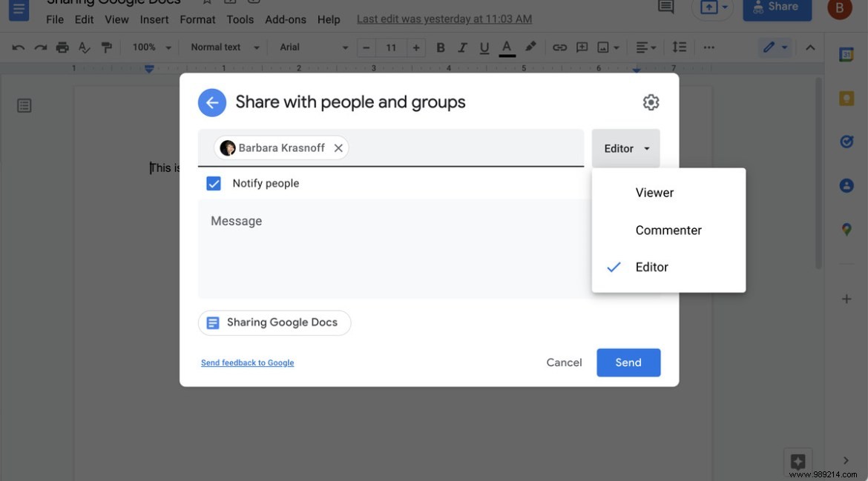Apply bold formatting
This screenshot has height=481, width=868.
440,47
